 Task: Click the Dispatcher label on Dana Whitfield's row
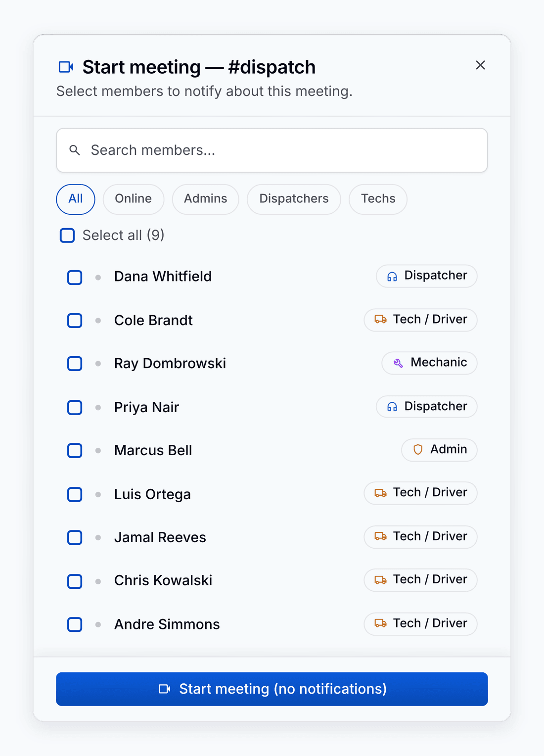tap(436, 276)
